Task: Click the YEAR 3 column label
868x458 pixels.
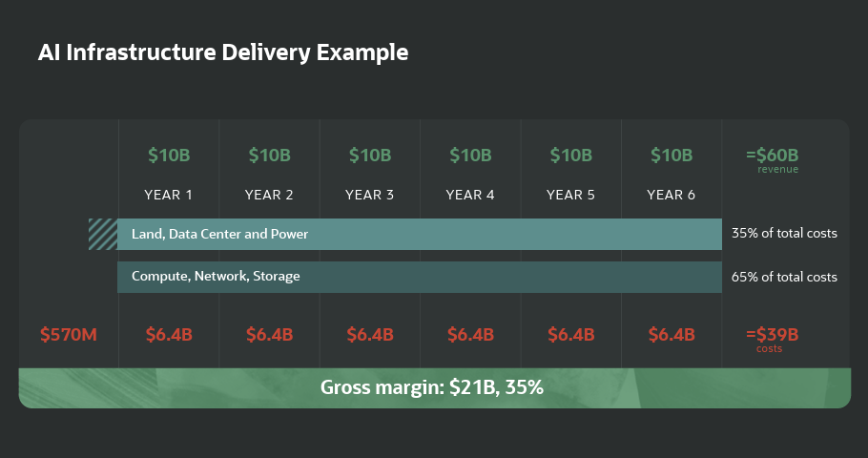Action: (370, 195)
